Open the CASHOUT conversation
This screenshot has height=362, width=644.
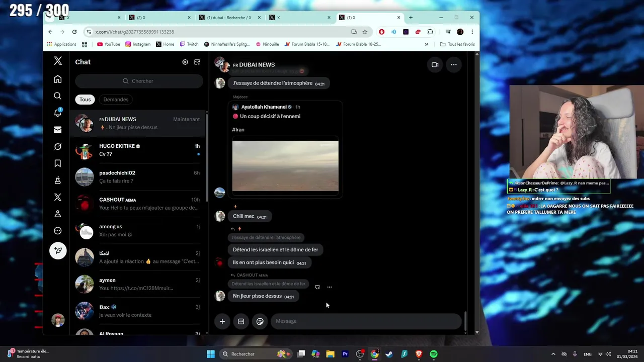[138, 204]
